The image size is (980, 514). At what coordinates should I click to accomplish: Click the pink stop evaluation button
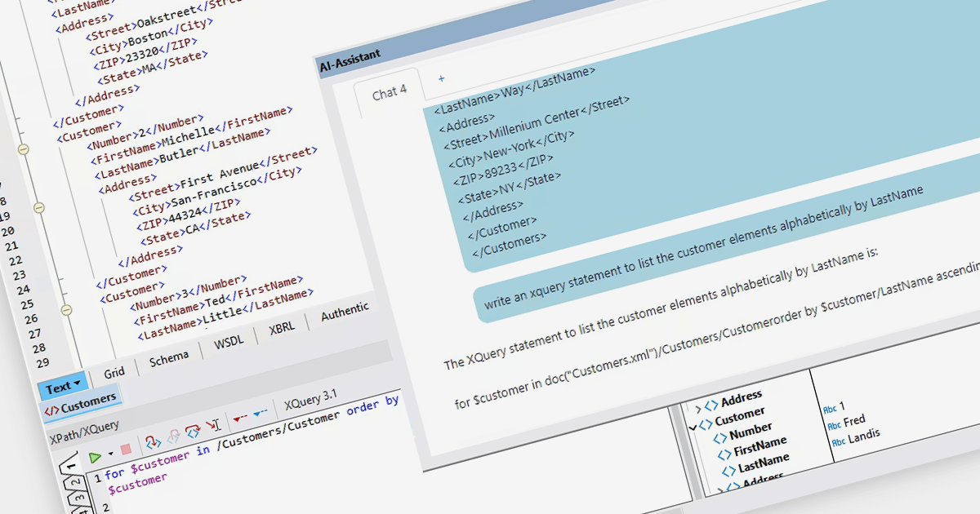click(125, 450)
